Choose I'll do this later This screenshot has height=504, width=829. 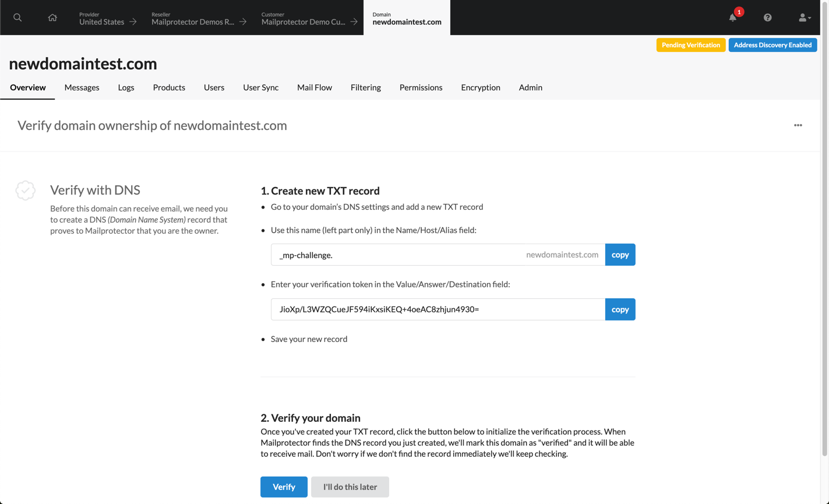[x=350, y=487]
